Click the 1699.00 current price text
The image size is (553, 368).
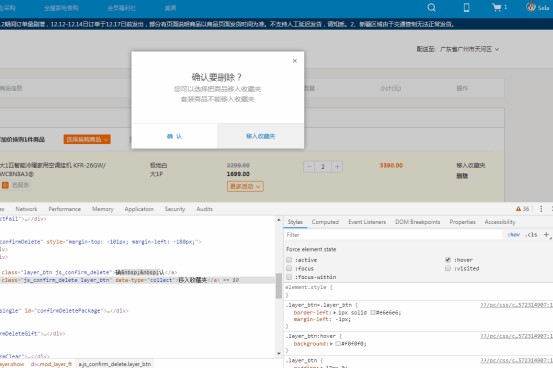point(238,174)
